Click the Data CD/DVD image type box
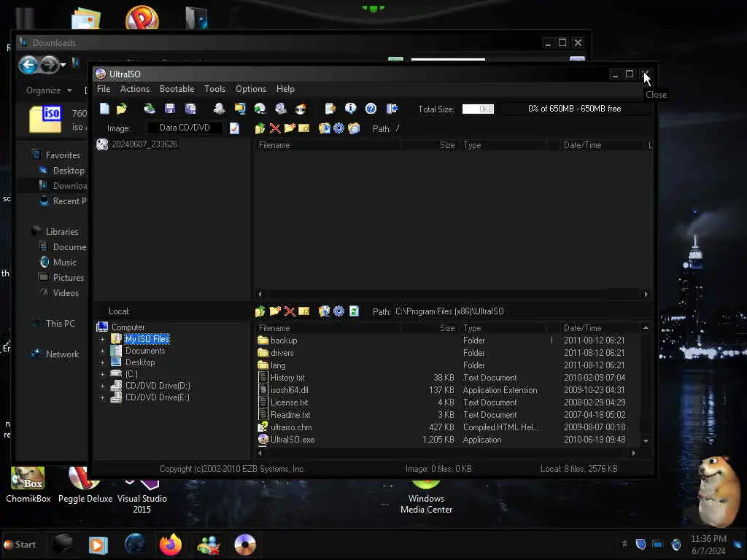The width and height of the screenshot is (747, 560). 185,128
